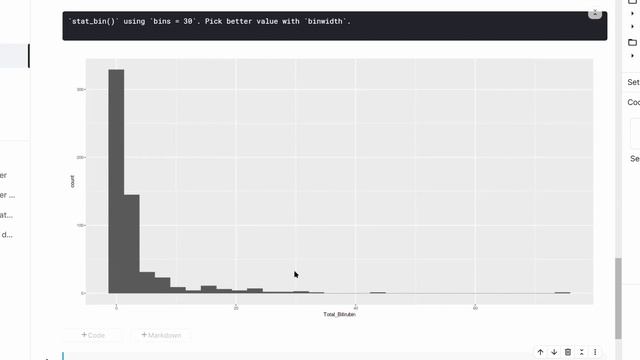Move the cell down with the down arrow
This screenshot has height=360, width=640.
(554, 352)
